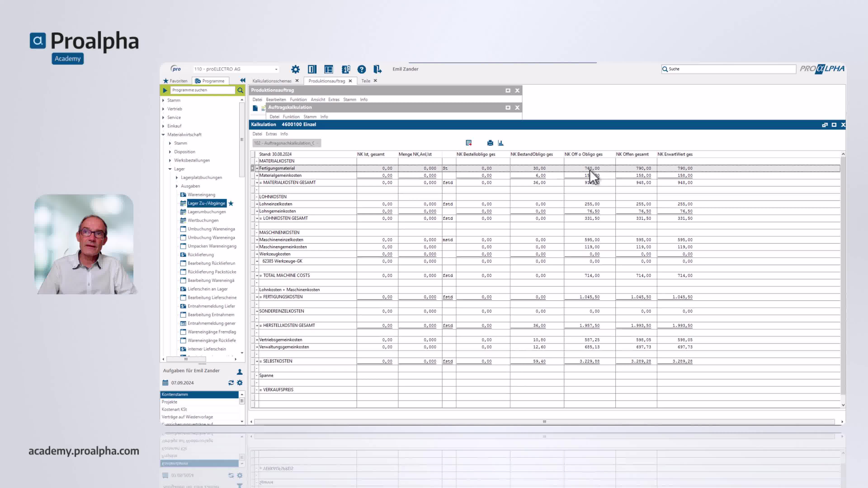Select Projekte in the task list
The image size is (868, 488).
(170, 402)
